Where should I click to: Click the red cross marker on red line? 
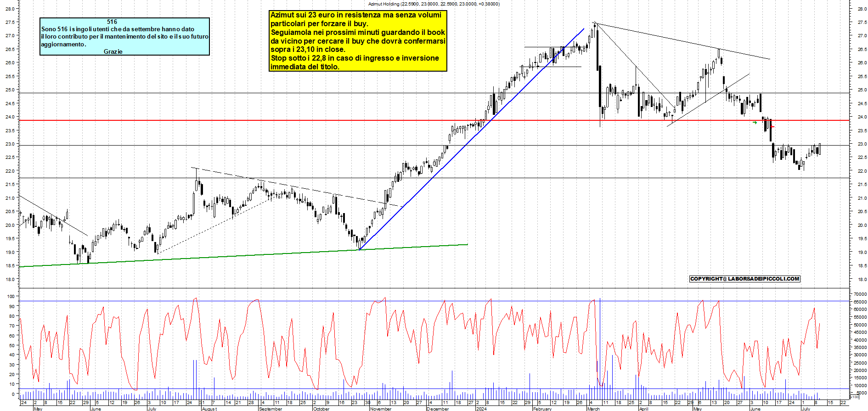click(772, 126)
